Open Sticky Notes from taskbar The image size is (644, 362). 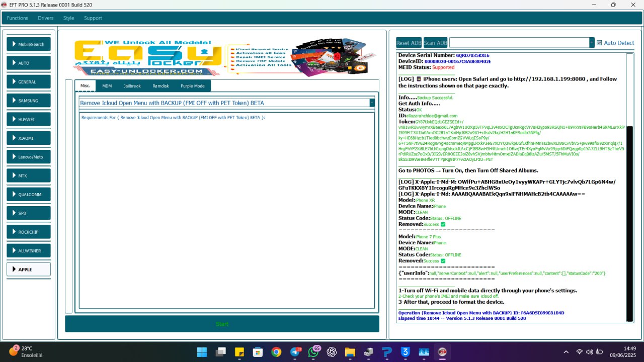[x=239, y=352]
